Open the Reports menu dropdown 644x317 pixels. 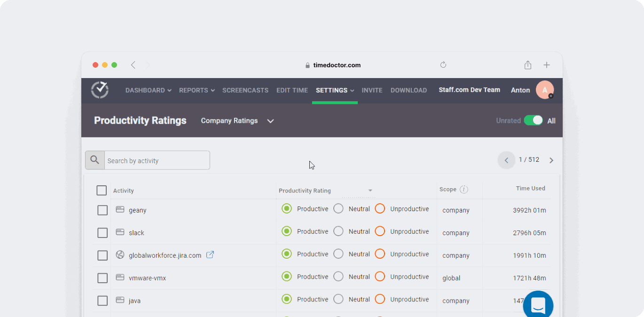(x=196, y=90)
